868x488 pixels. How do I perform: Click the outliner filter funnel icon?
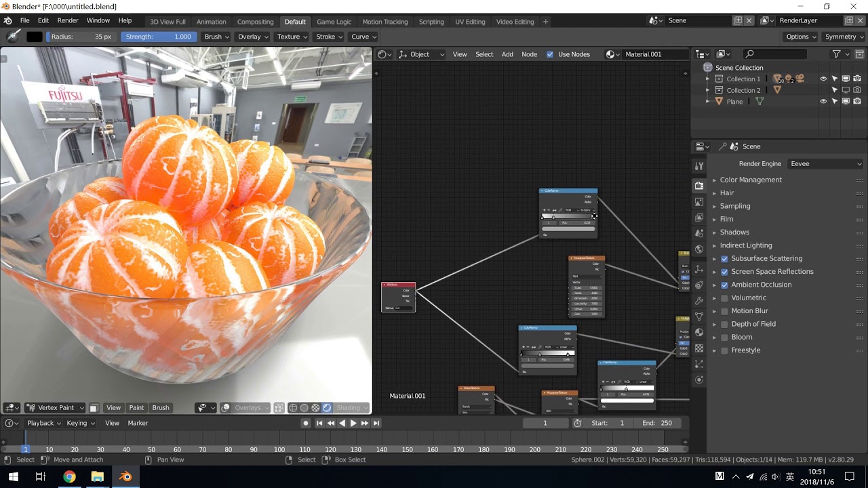click(x=837, y=54)
